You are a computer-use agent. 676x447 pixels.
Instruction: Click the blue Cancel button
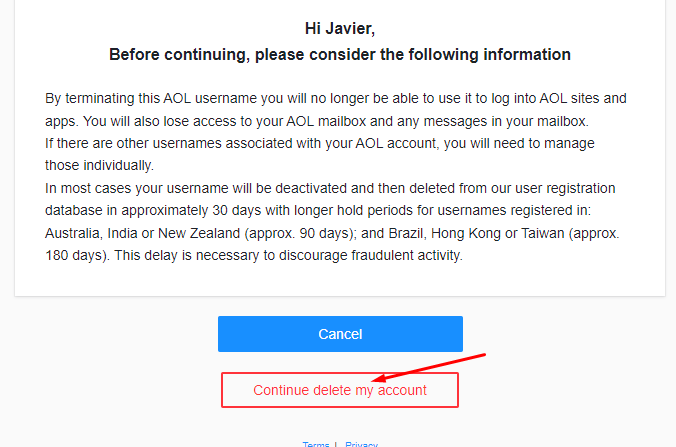[340, 334]
